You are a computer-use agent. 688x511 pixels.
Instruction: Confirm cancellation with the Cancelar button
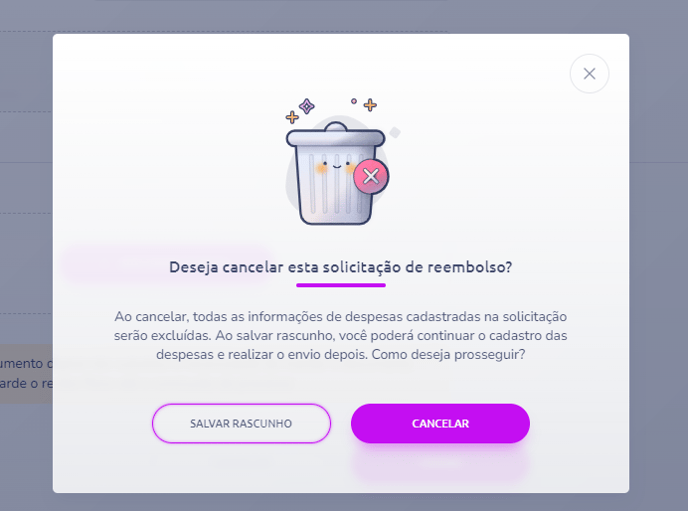point(440,423)
